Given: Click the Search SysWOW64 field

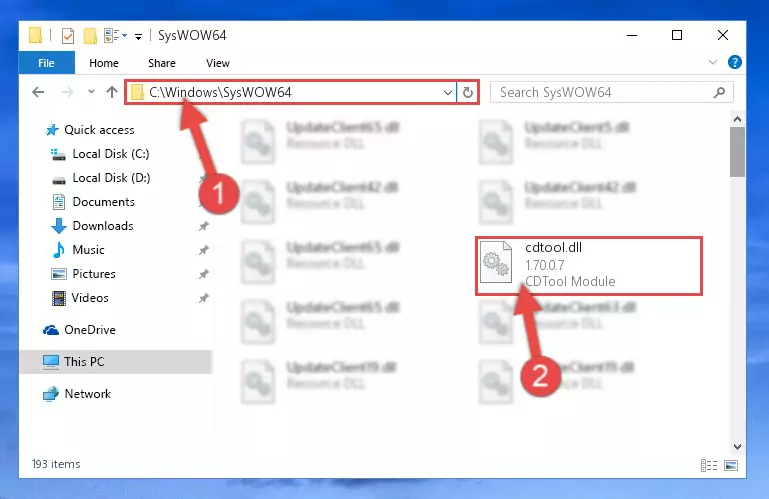Looking at the screenshot, I should [x=612, y=92].
